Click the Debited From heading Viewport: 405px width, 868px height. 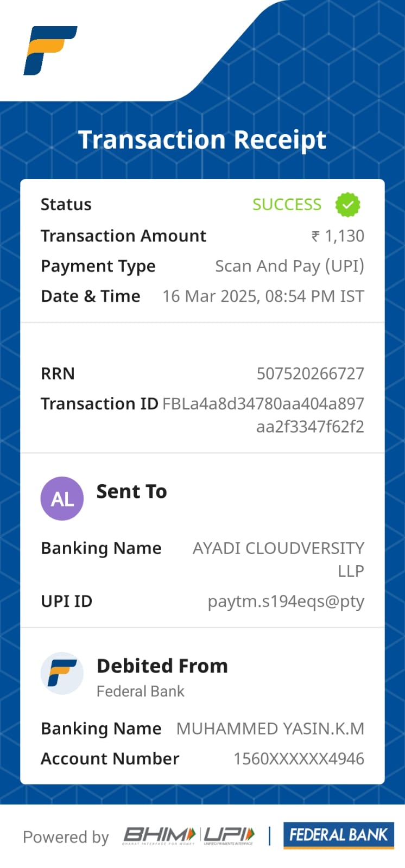(162, 666)
